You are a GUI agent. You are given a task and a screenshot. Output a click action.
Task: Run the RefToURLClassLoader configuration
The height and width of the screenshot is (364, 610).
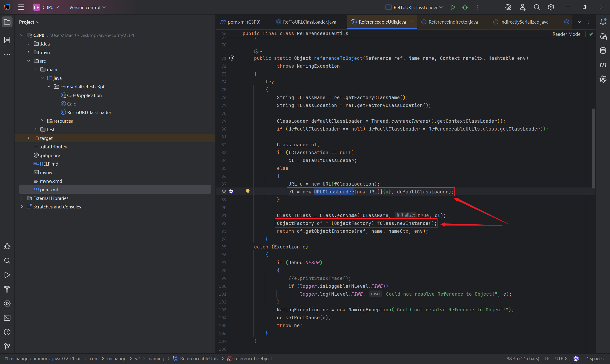tap(453, 7)
